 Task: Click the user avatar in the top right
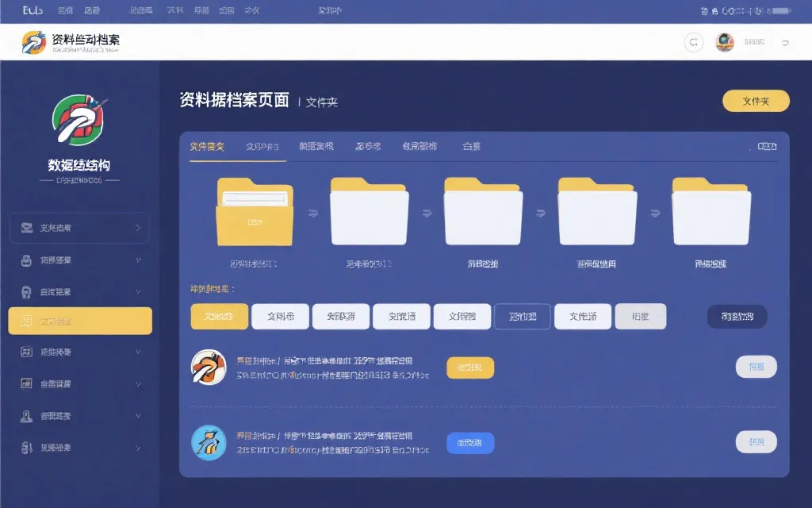point(725,41)
